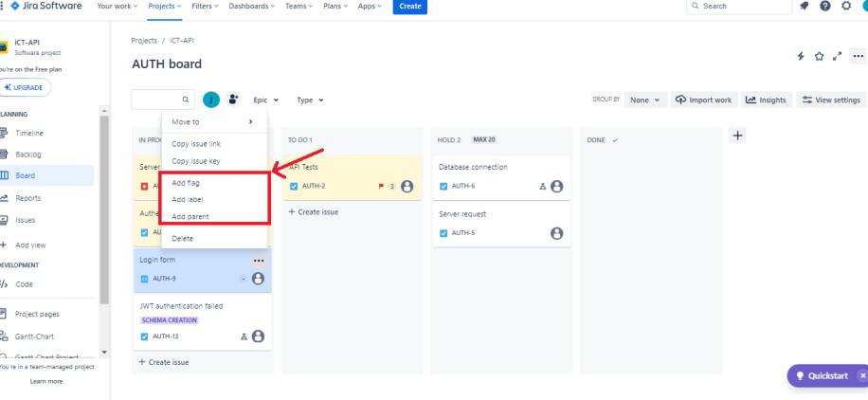Open the Quickstart button

click(823, 375)
